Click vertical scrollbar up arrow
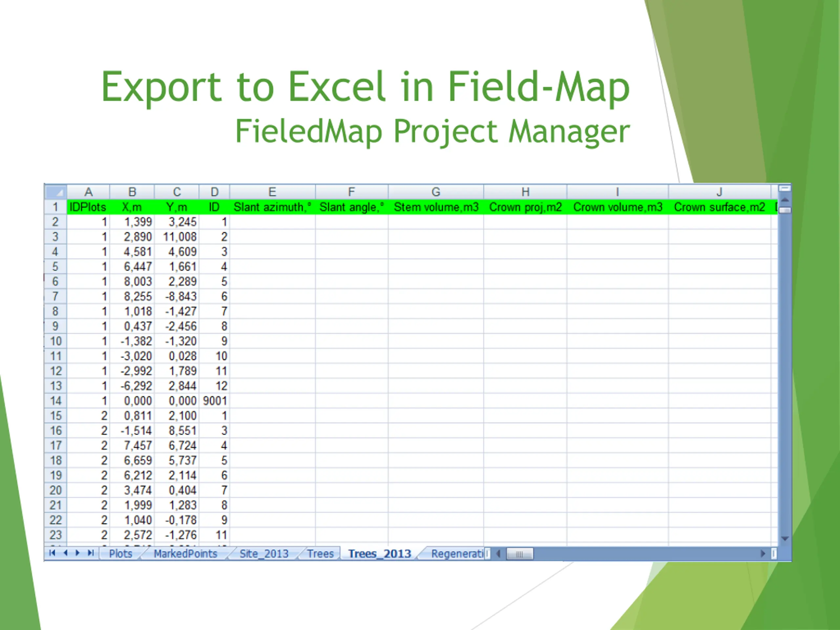This screenshot has width=840, height=630. (x=785, y=200)
